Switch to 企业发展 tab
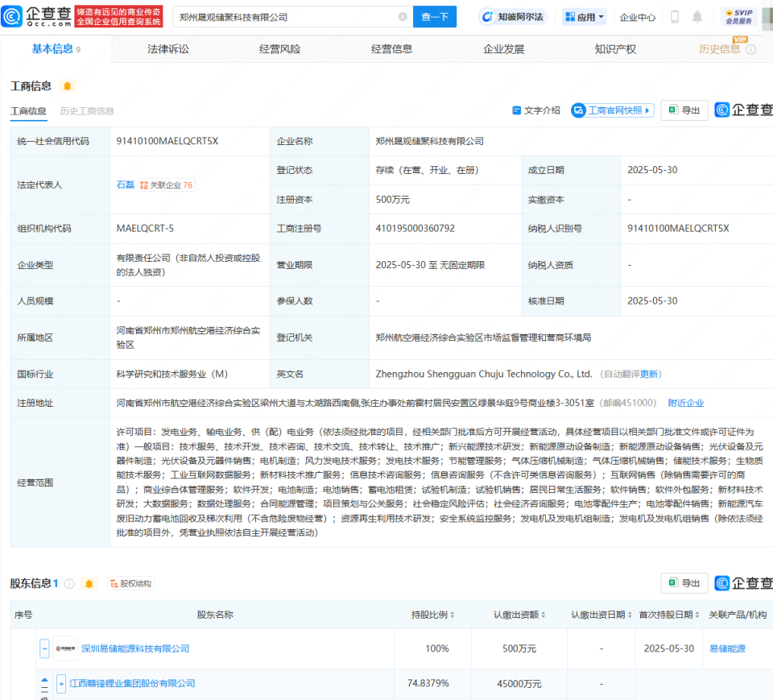The image size is (773, 700). click(x=504, y=49)
